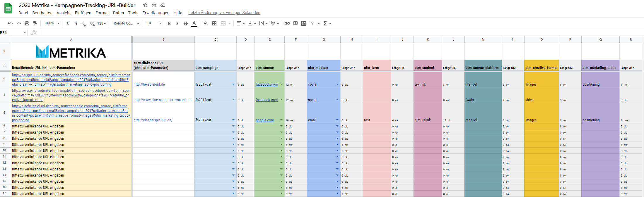Add a comment via the toolbar icon

pyautogui.click(x=295, y=23)
